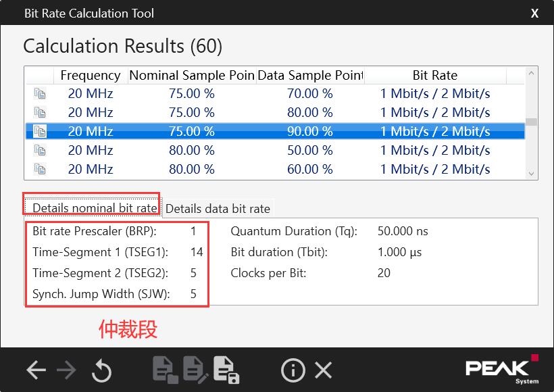
Task: Click the Bit Rate column header
Action: click(434, 76)
